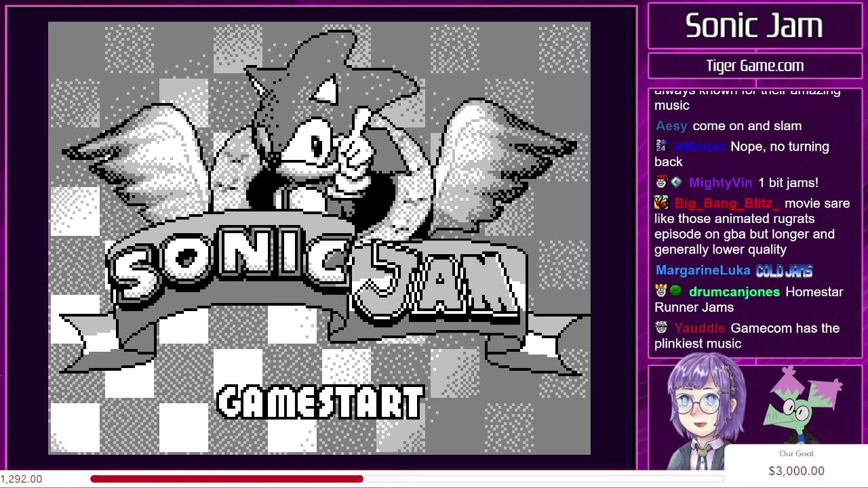Click the sunglasses badge beside Yauddle
Image resolution: width=868 pixels, height=488 pixels.
[x=661, y=327]
